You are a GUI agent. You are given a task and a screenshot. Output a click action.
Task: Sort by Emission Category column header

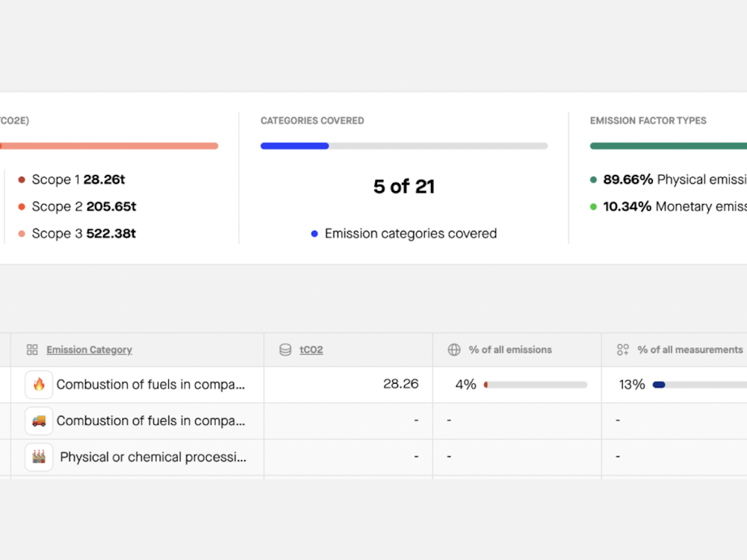pos(89,350)
